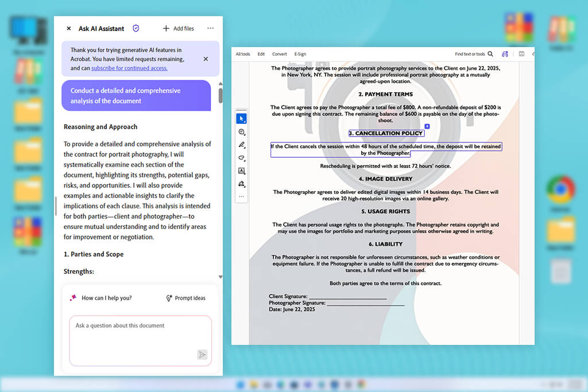Open more tools in the quick toolbar
The width and height of the screenshot is (588, 392).
[242, 196]
